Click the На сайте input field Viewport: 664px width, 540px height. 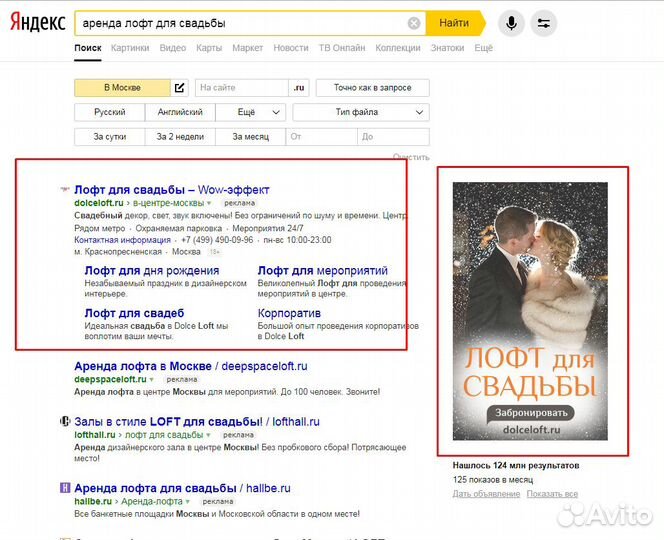click(241, 88)
